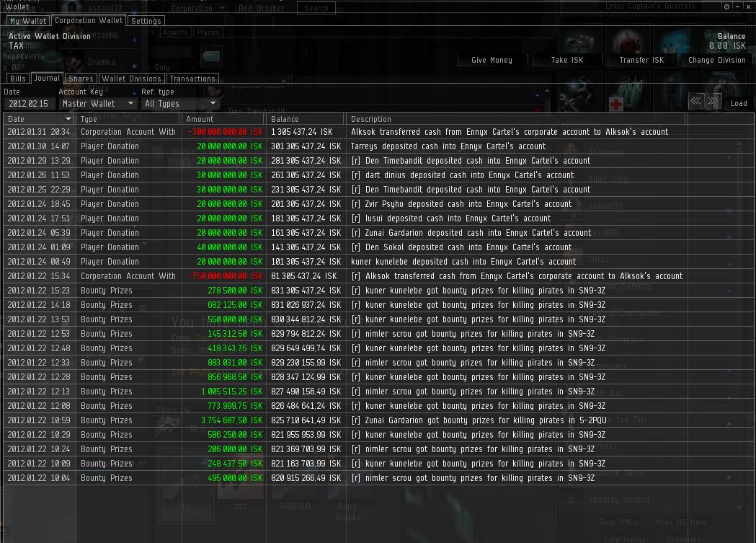The width and height of the screenshot is (756, 543).
Task: Select the balance 161 305 437,24 ISK
Action: click(x=306, y=233)
